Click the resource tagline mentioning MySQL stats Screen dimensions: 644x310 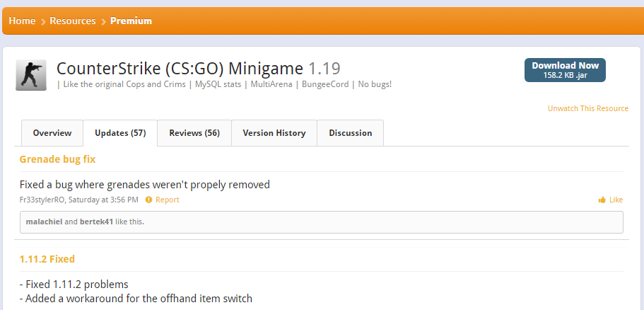pyautogui.click(x=224, y=84)
